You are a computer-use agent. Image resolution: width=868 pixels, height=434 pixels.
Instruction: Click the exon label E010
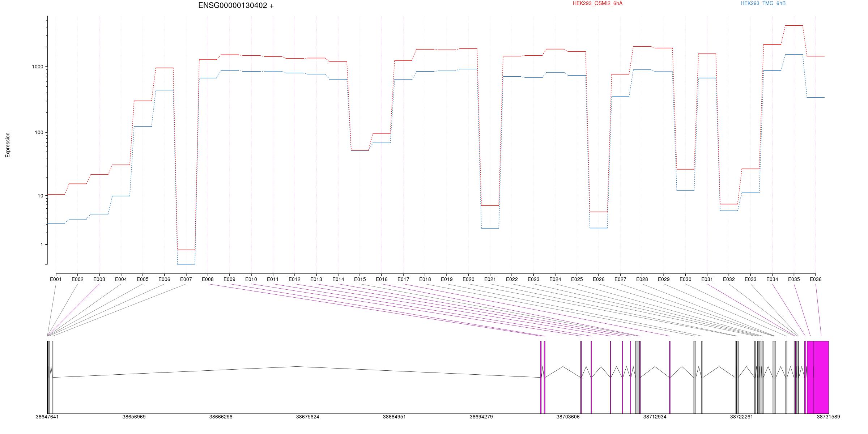coord(251,279)
